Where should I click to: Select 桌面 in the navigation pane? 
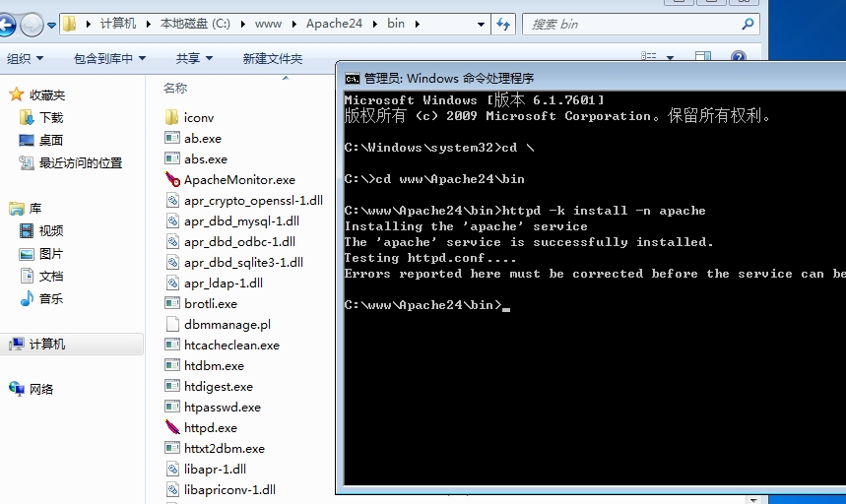coord(51,140)
